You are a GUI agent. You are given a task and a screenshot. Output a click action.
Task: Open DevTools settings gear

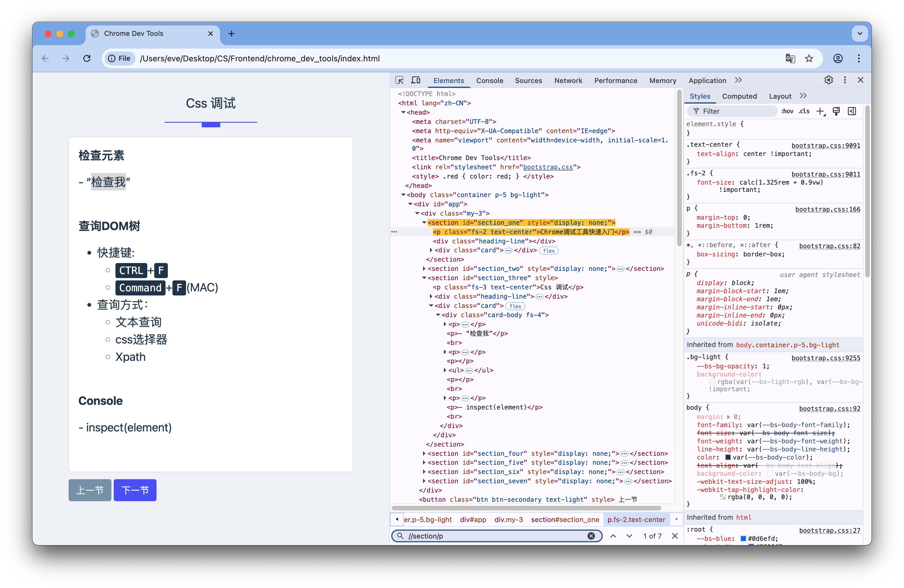(x=828, y=80)
